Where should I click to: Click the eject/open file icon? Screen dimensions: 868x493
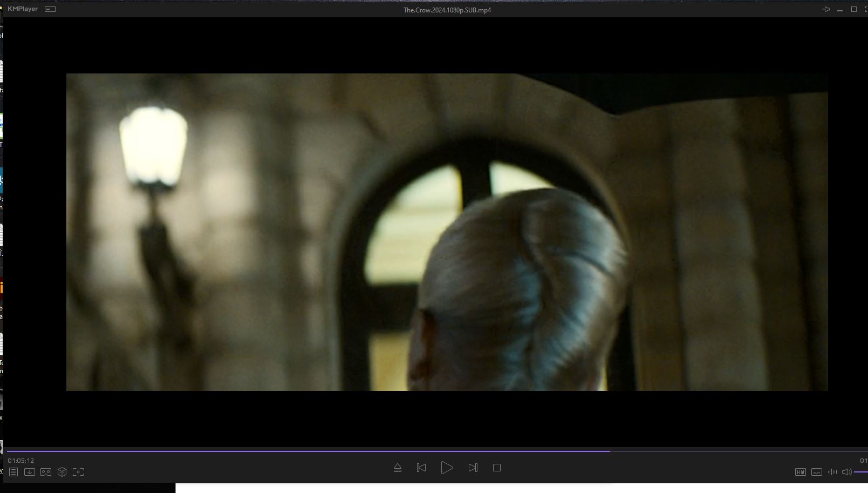pyautogui.click(x=398, y=468)
